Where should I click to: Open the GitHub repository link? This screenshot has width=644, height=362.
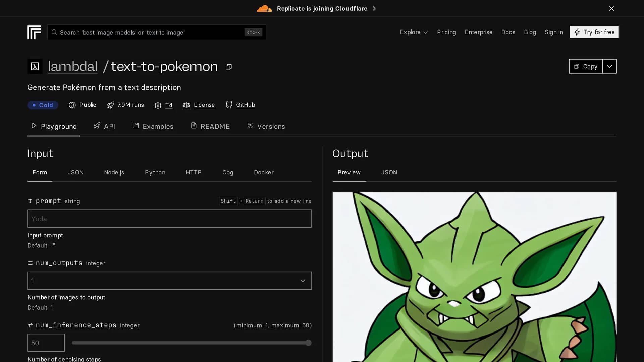pyautogui.click(x=246, y=105)
